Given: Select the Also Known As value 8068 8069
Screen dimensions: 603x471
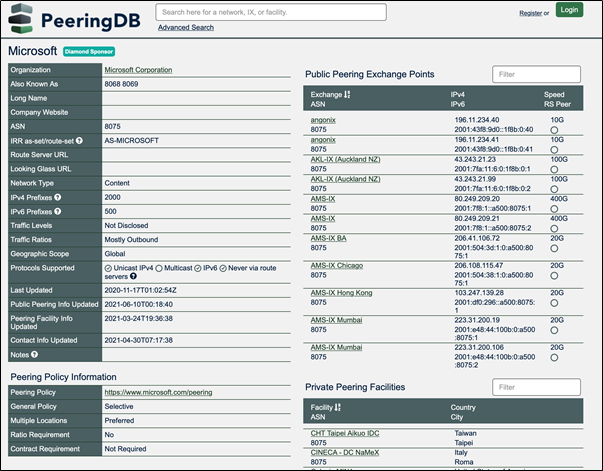Looking at the screenshot, I should [x=121, y=84].
